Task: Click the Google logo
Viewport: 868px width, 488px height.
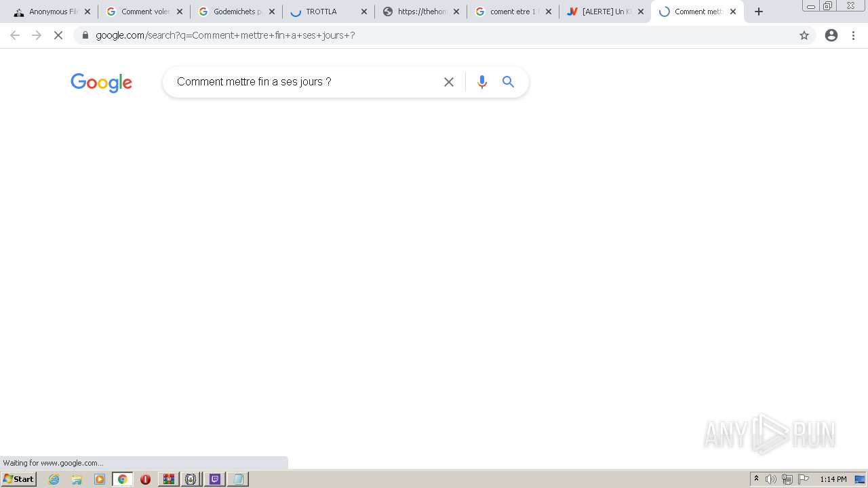Action: coord(101,83)
